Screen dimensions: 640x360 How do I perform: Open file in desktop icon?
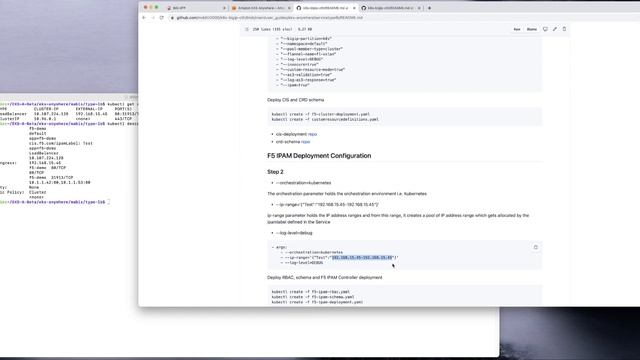(545, 29)
